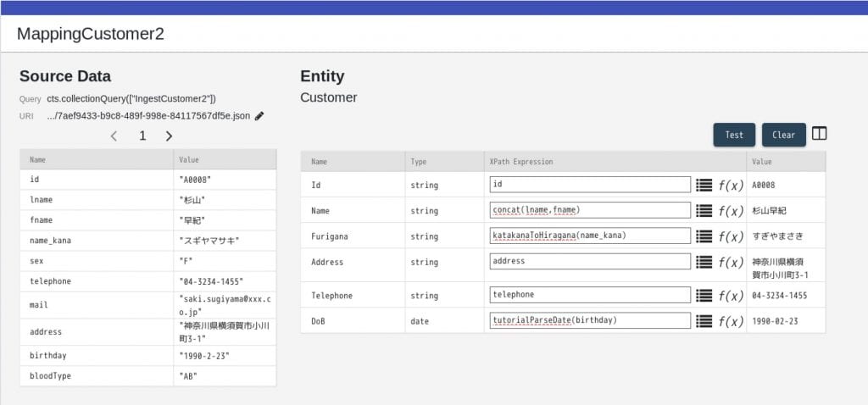Screen dimensions: 868x405
Task: Open function picker for Address row
Action: pyautogui.click(x=731, y=263)
